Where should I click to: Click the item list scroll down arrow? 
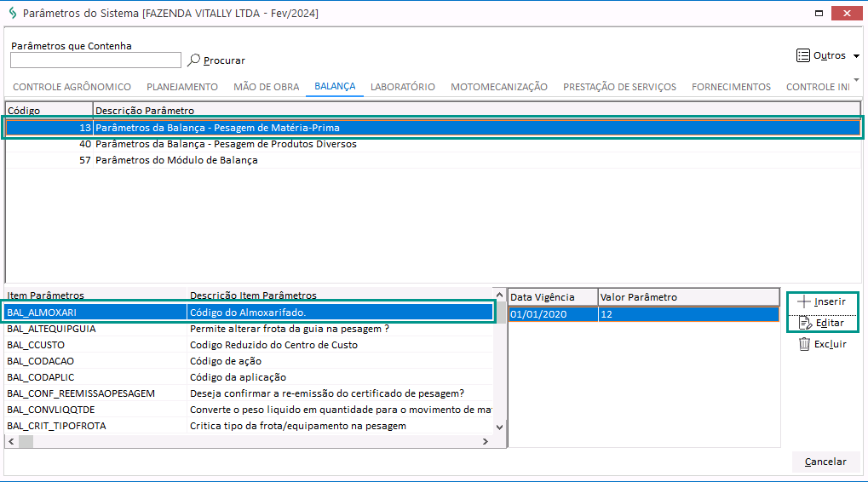(x=499, y=427)
